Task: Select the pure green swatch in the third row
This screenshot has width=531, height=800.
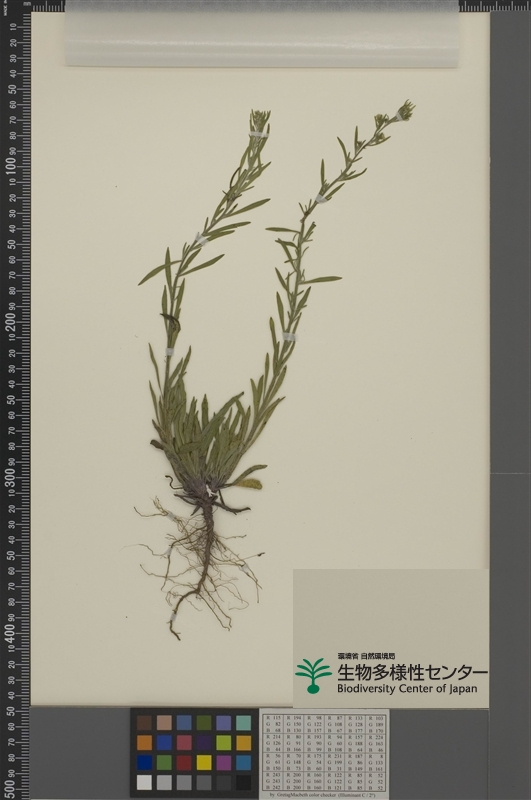Action: point(164,763)
